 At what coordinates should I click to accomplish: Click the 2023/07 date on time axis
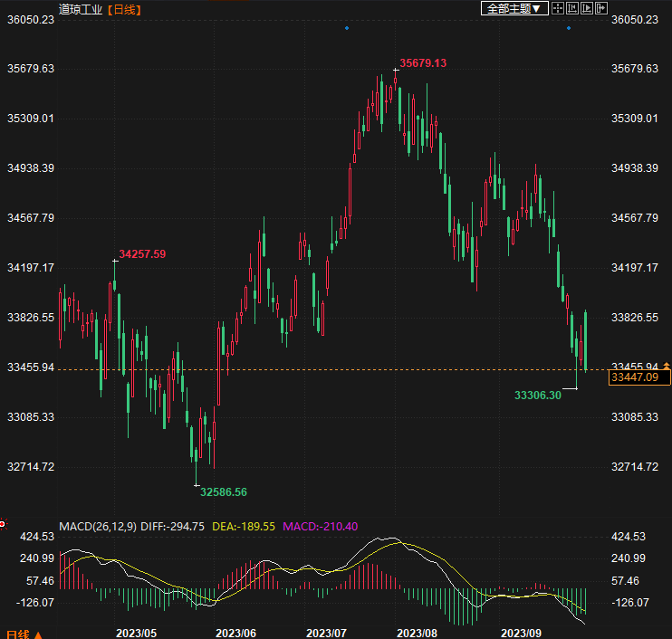pos(328,631)
